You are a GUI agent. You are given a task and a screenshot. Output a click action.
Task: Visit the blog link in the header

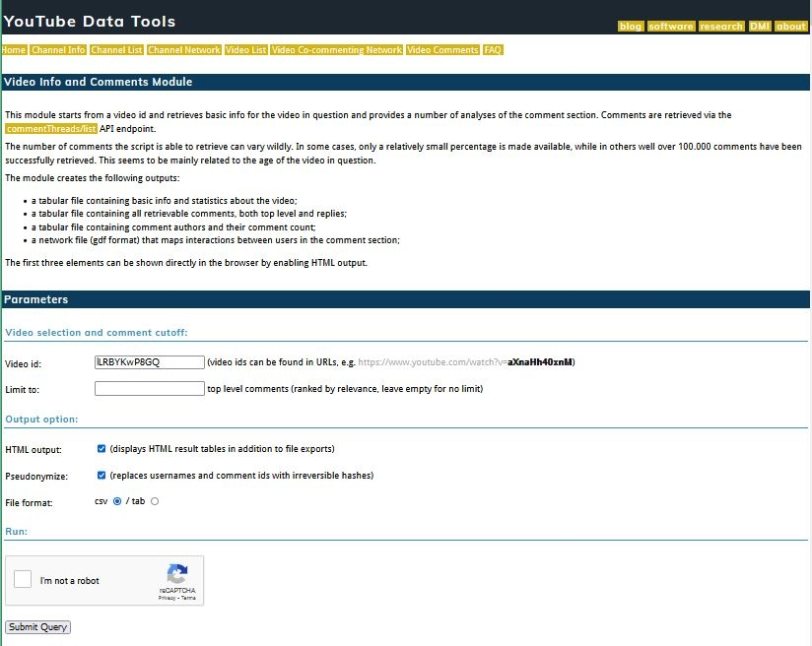[x=630, y=28]
